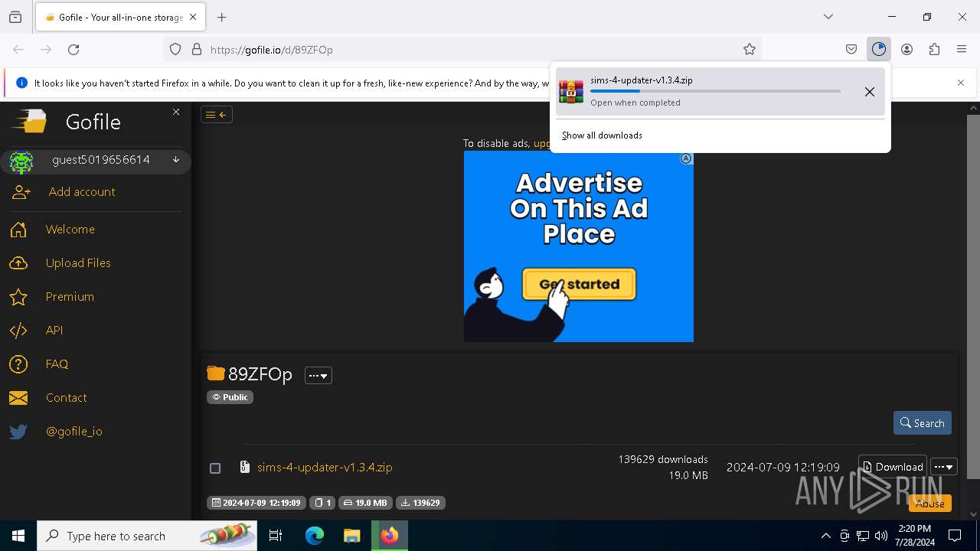Viewport: 980px width, 551px height.
Task: Cancel the sims-4-updater download
Action: [870, 92]
